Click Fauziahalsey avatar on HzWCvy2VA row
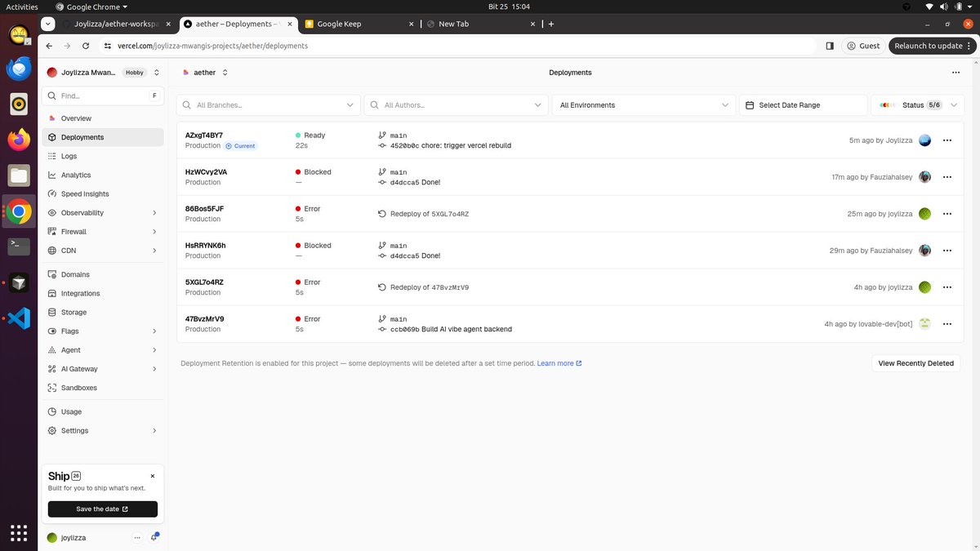 tap(924, 177)
